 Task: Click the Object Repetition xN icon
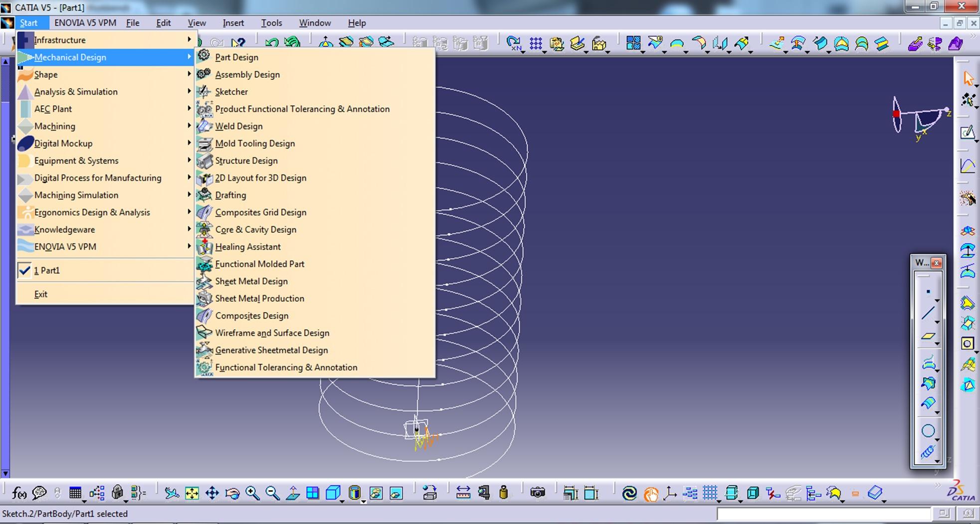(514, 44)
